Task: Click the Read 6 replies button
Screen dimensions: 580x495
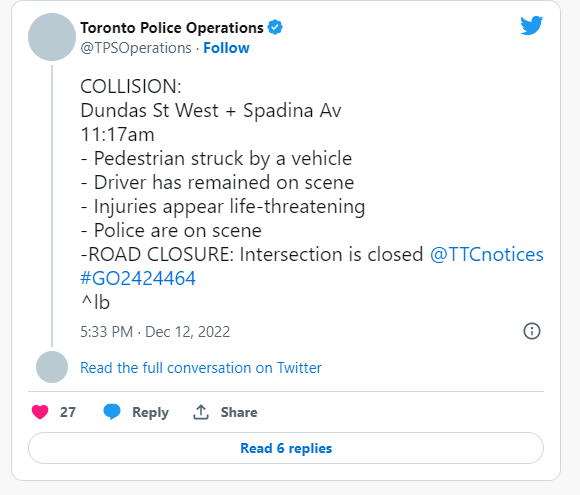Action: pyautogui.click(x=286, y=448)
